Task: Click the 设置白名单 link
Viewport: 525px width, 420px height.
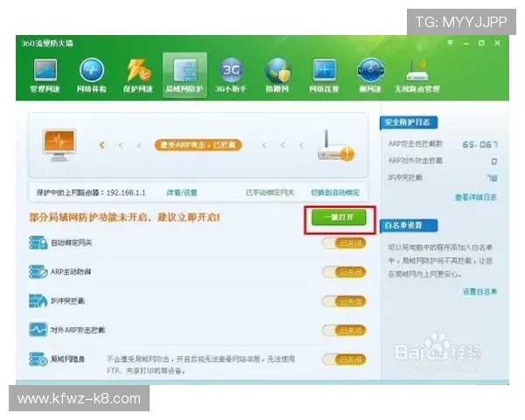Action: point(479,291)
